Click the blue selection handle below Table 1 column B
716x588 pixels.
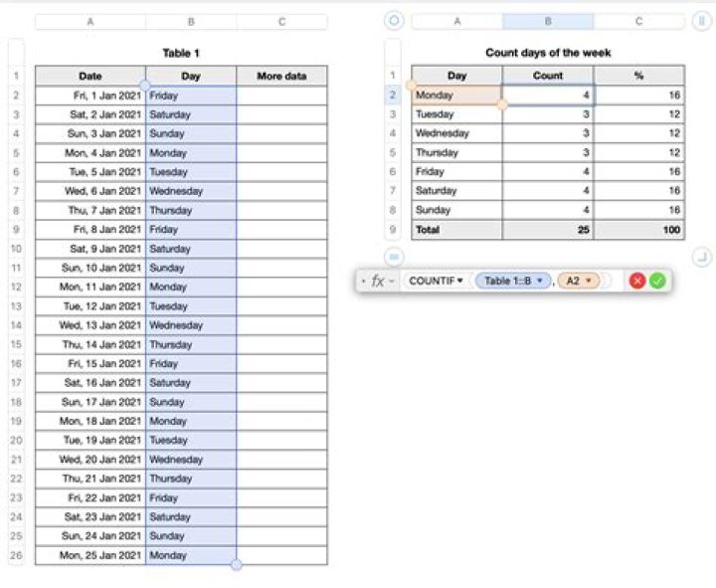click(x=236, y=565)
